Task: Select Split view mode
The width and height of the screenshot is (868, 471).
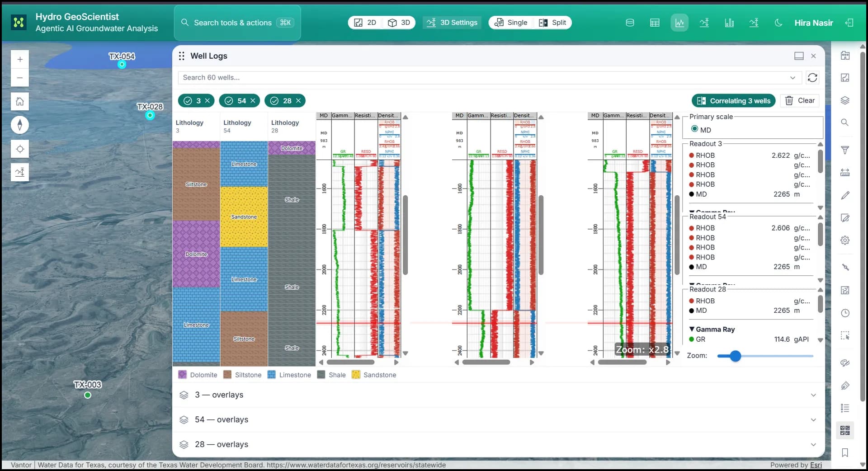Action: (552, 23)
